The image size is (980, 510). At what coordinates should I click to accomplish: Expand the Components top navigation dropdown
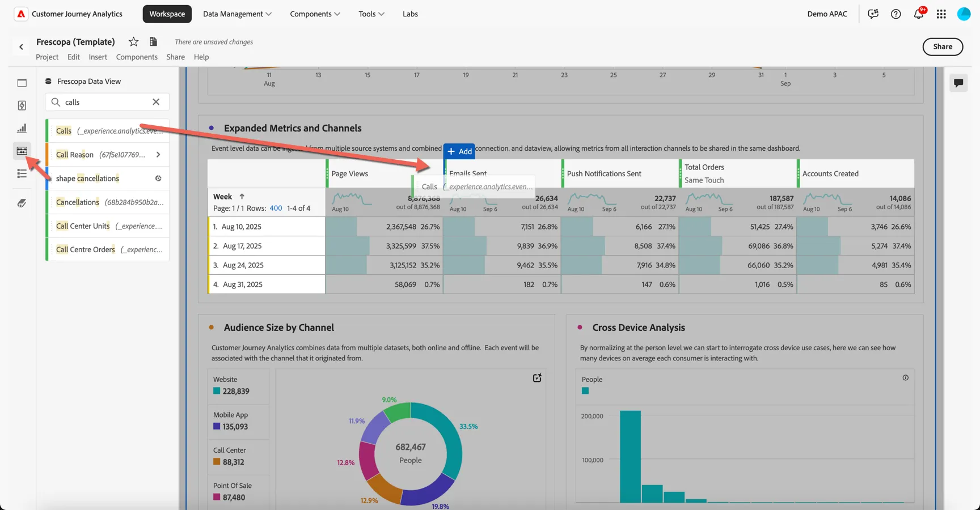point(315,14)
